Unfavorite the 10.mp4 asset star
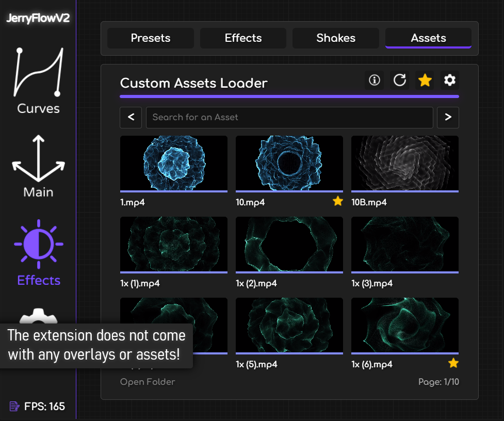Viewport: 504px width, 421px height. [338, 202]
